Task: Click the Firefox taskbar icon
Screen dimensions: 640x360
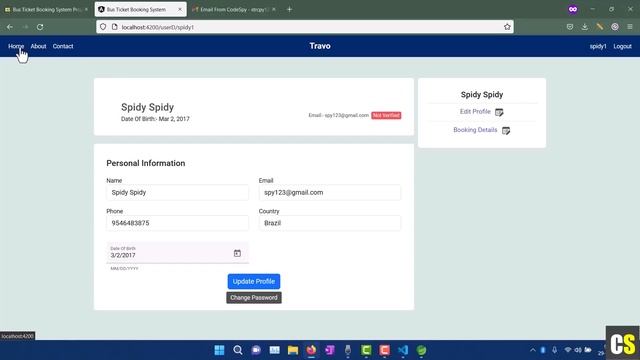Action: [x=311, y=350]
